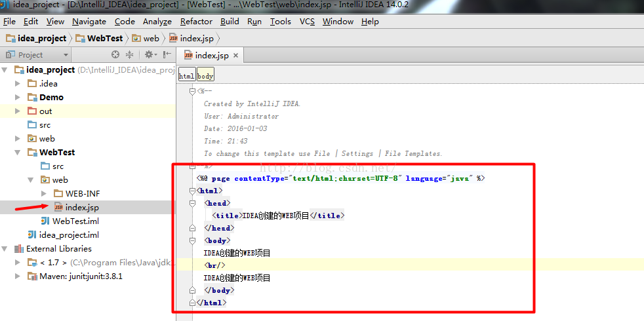Click the collapse all icon
Viewport: 644px width, 321px height.
coord(129,54)
